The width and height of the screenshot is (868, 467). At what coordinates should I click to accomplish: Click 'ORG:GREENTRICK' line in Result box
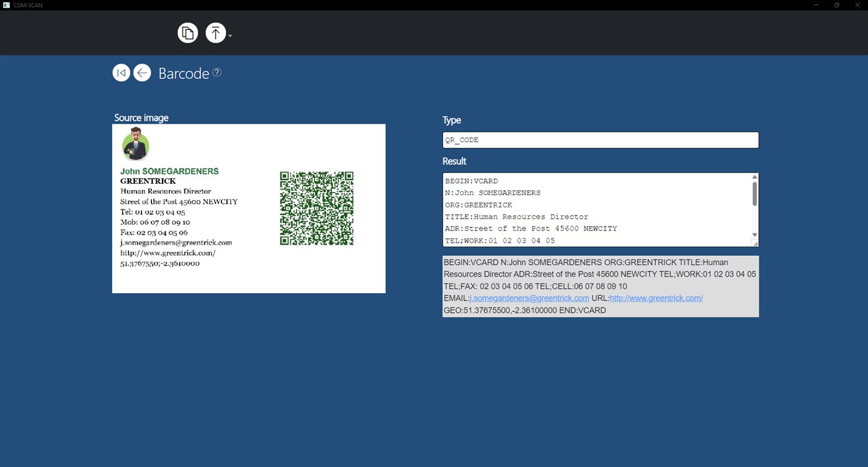pyautogui.click(x=478, y=205)
